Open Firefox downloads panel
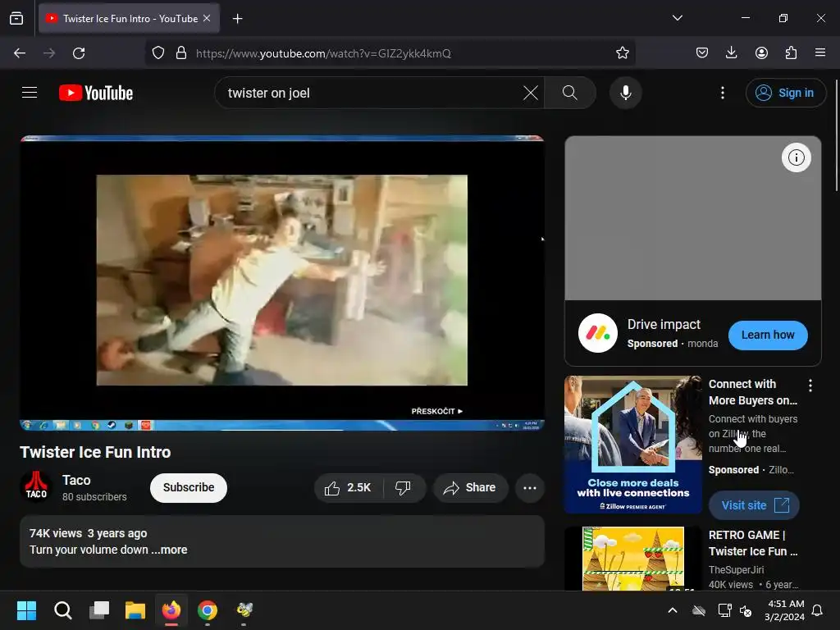This screenshot has height=630, width=840. tap(731, 52)
